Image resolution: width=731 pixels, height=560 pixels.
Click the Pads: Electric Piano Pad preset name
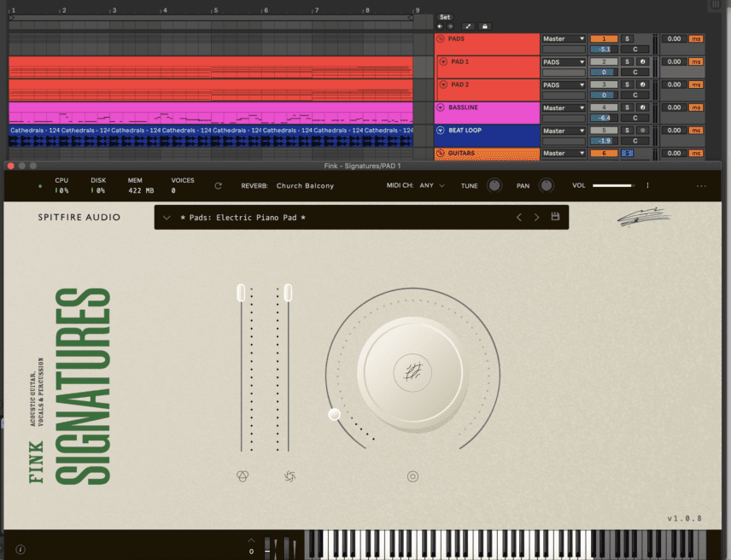243,218
